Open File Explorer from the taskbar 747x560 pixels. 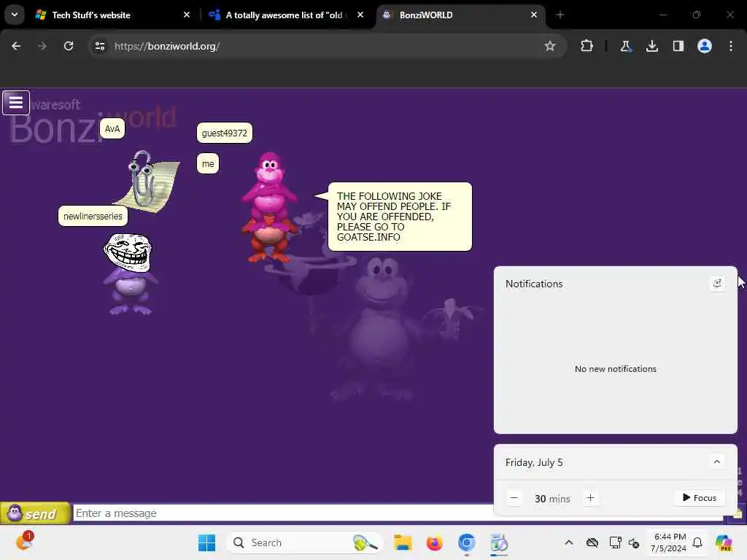click(x=403, y=542)
